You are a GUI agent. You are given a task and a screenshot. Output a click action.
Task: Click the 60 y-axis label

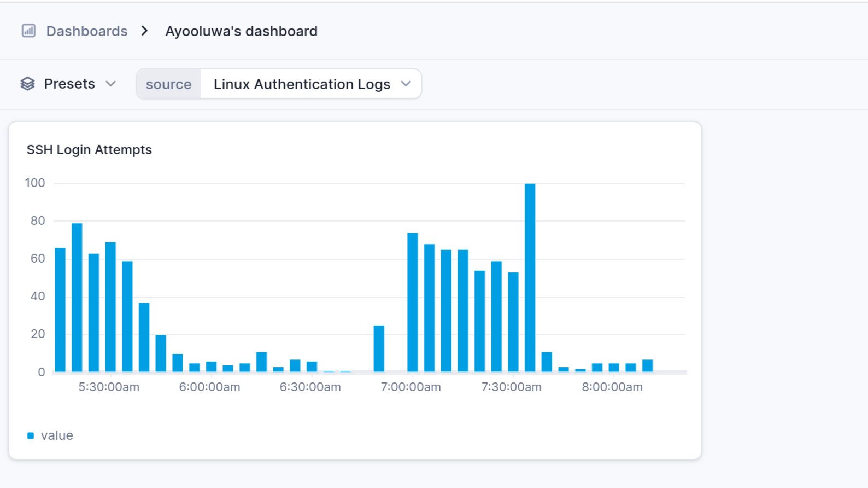38,258
